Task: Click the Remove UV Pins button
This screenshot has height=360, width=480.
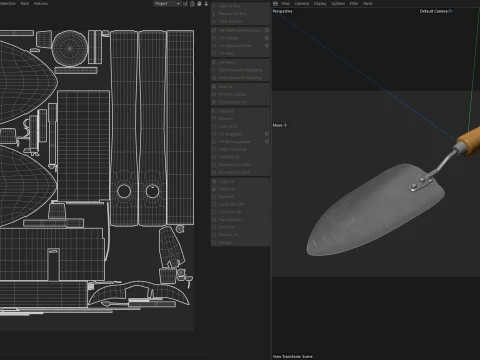Action: tap(240, 14)
